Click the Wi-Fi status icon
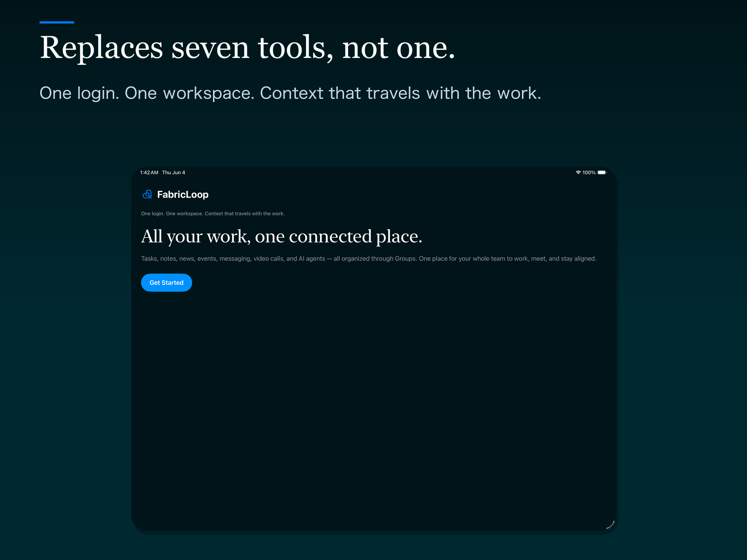Screen dimensions: 747x560 coord(578,173)
